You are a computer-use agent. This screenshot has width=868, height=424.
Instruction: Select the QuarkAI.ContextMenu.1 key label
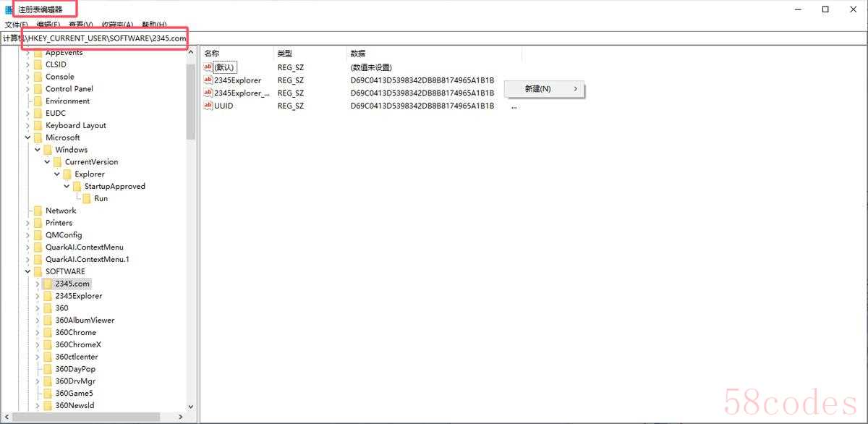pos(87,259)
